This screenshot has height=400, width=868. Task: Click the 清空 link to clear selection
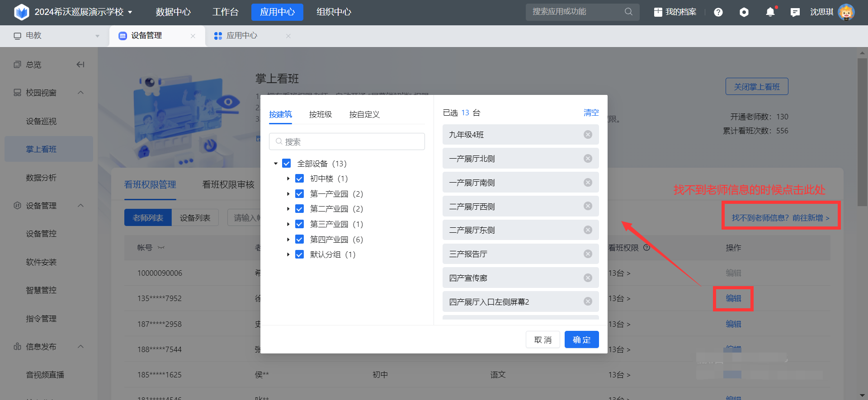pos(591,113)
